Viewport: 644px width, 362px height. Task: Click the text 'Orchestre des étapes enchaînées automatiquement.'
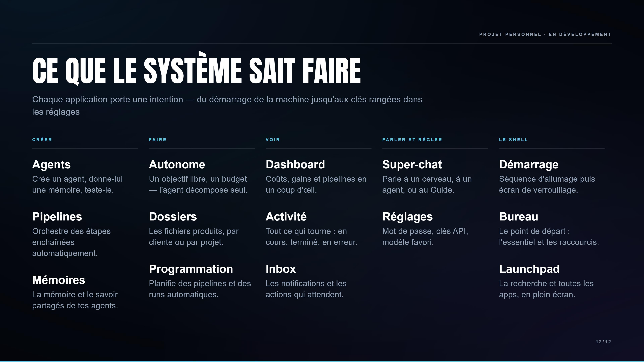click(x=71, y=242)
